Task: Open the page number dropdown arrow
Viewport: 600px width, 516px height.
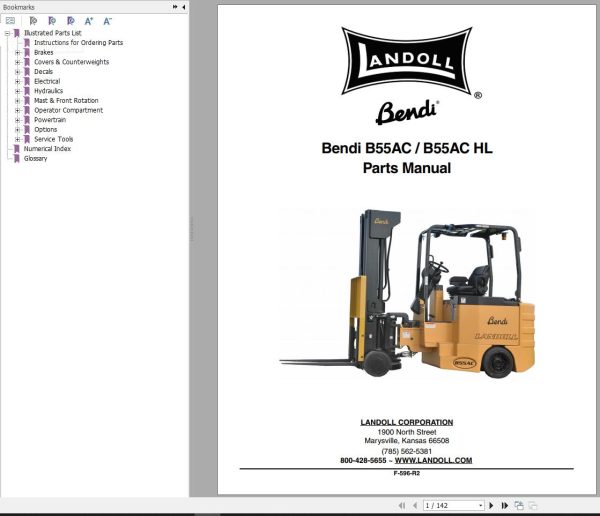Action: pos(481,506)
